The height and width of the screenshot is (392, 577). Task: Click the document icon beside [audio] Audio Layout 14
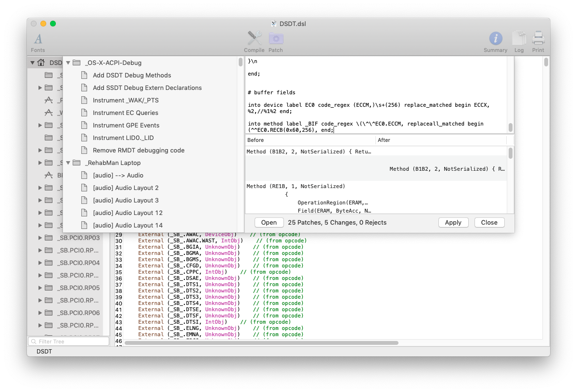coord(84,225)
